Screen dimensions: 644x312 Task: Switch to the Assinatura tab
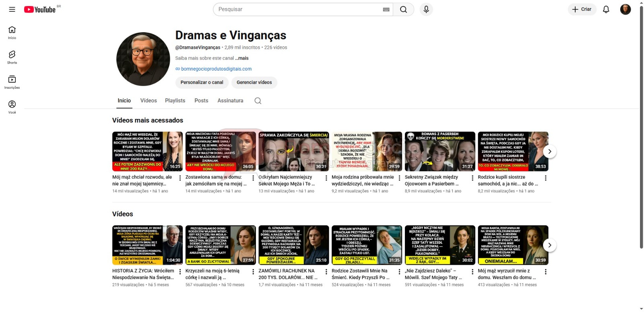point(230,100)
